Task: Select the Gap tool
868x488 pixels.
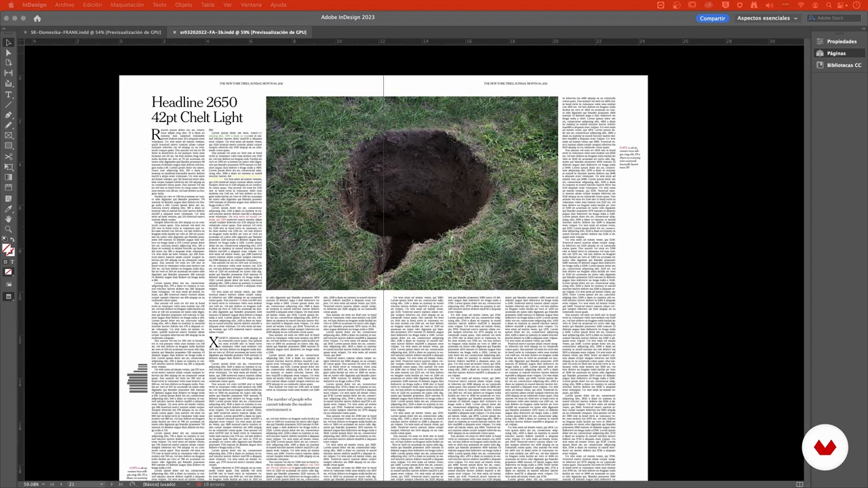Action: [9, 73]
